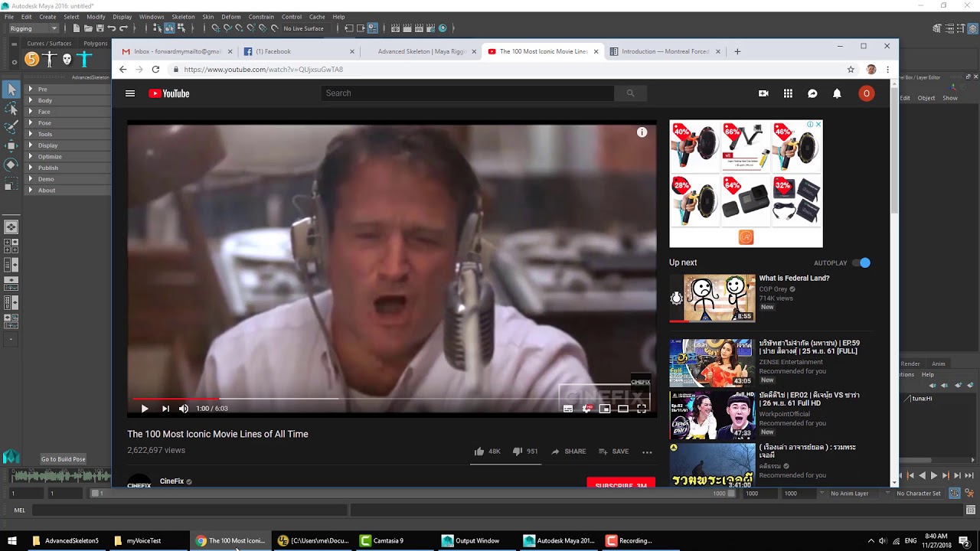Click the orange number 5 shelf icon
Screen dimensions: 980x551
point(31,59)
